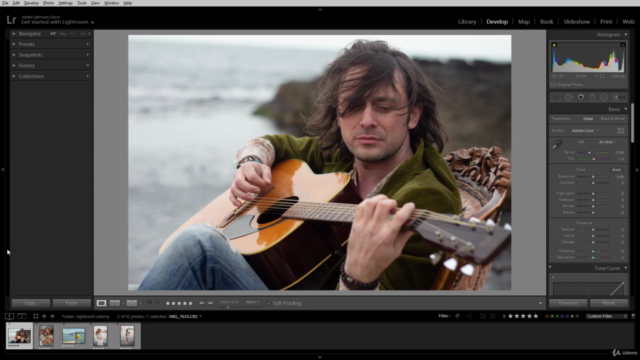Viewport: 640px width, 360px height.
Task: Open the Photo menu
Action: [48, 3]
